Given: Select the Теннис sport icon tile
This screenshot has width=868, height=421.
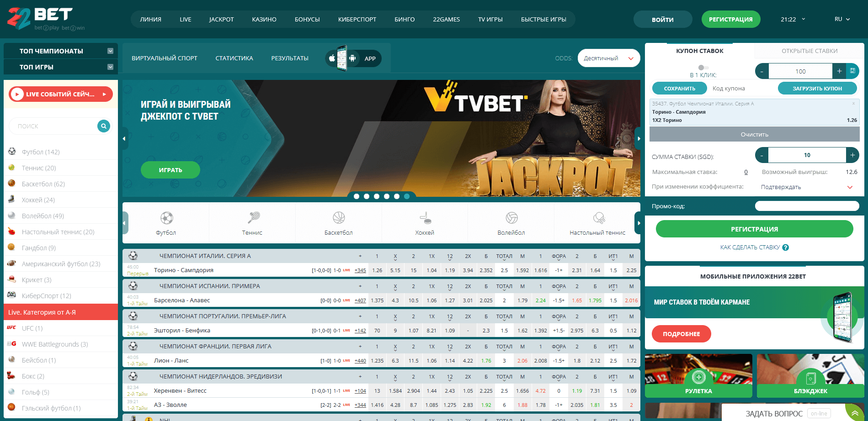Looking at the screenshot, I should (252, 223).
